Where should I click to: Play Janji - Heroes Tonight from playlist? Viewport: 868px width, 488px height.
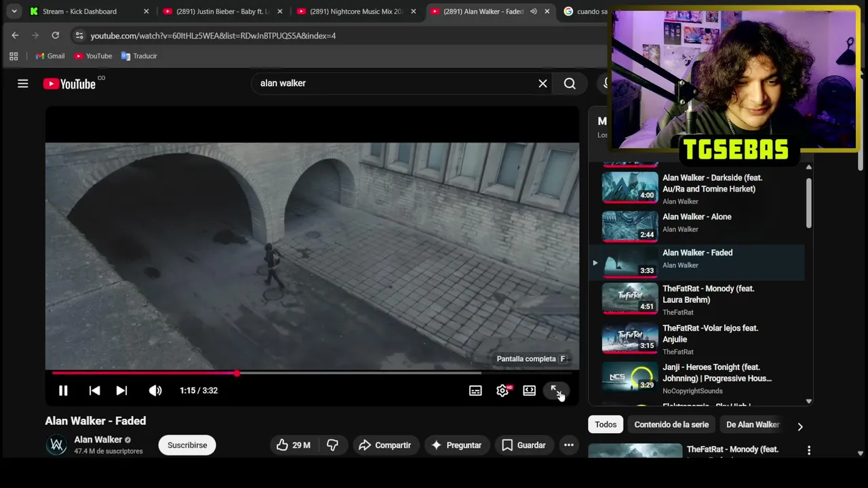point(696,378)
